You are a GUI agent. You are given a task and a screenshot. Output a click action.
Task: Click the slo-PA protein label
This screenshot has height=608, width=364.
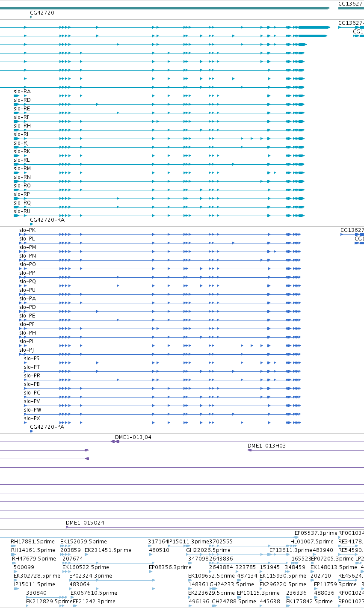coord(27,299)
